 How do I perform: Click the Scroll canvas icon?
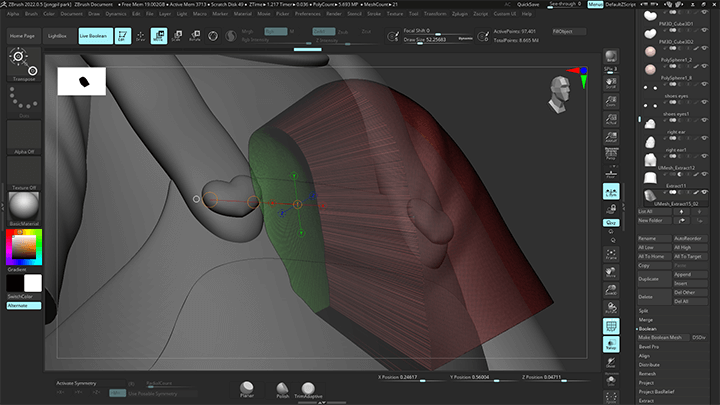(611, 83)
